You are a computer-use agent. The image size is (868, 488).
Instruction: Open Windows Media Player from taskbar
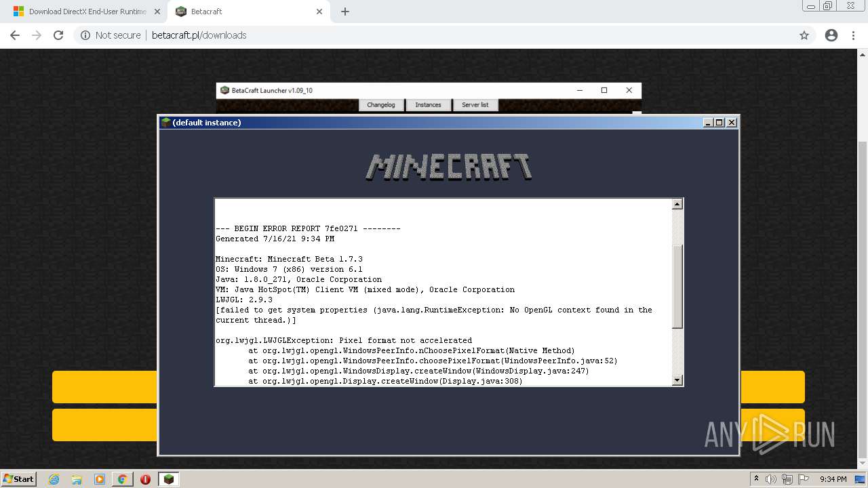100,479
